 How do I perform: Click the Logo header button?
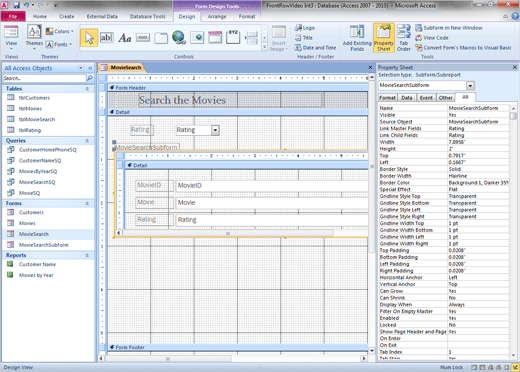pyautogui.click(x=305, y=28)
